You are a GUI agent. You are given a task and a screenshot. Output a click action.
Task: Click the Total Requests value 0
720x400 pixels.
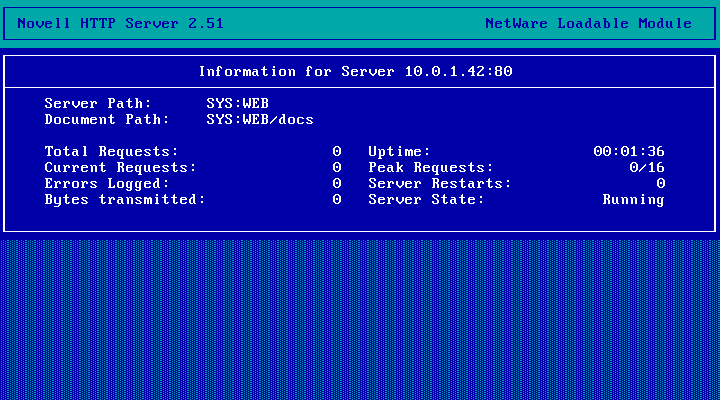coord(337,152)
